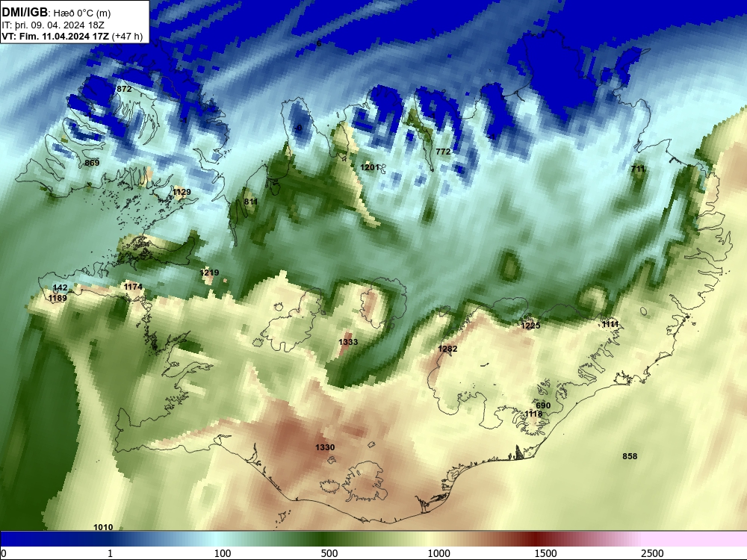The width and height of the screenshot is (747, 560).
Task: Click the map value 711
Action: [638, 169]
